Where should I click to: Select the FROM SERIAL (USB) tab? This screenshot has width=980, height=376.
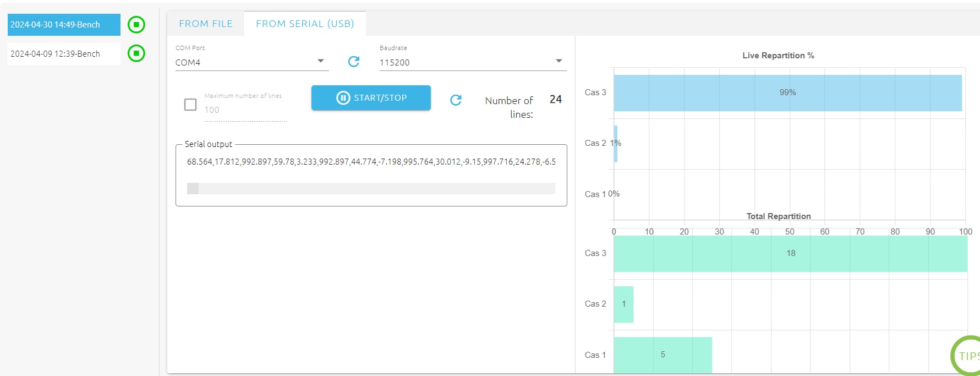(x=305, y=24)
